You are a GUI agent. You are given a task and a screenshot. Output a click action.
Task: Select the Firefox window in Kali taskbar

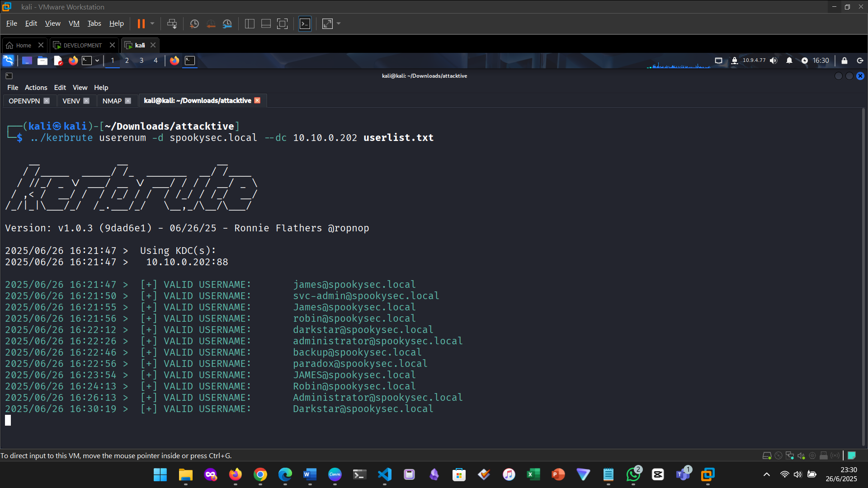click(175, 61)
